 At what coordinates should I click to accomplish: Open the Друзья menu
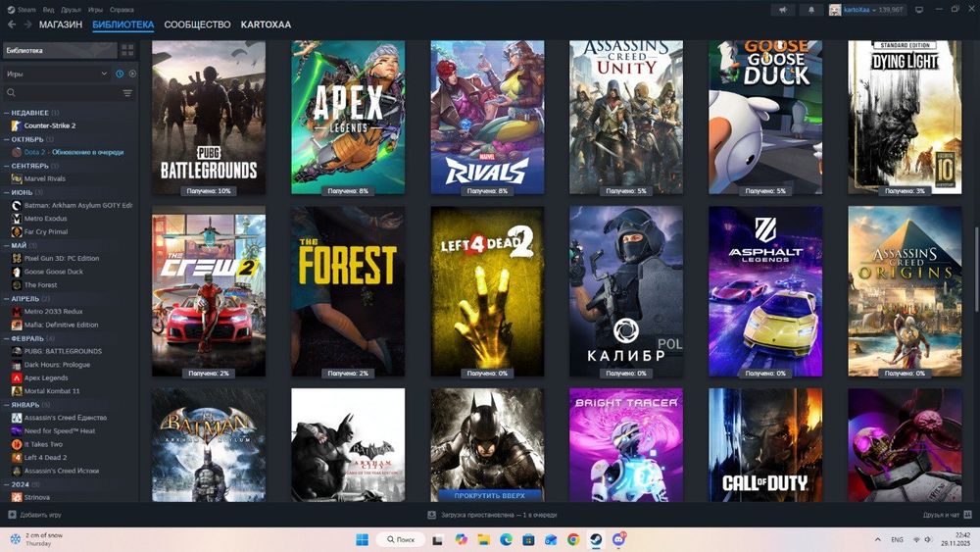tap(71, 10)
